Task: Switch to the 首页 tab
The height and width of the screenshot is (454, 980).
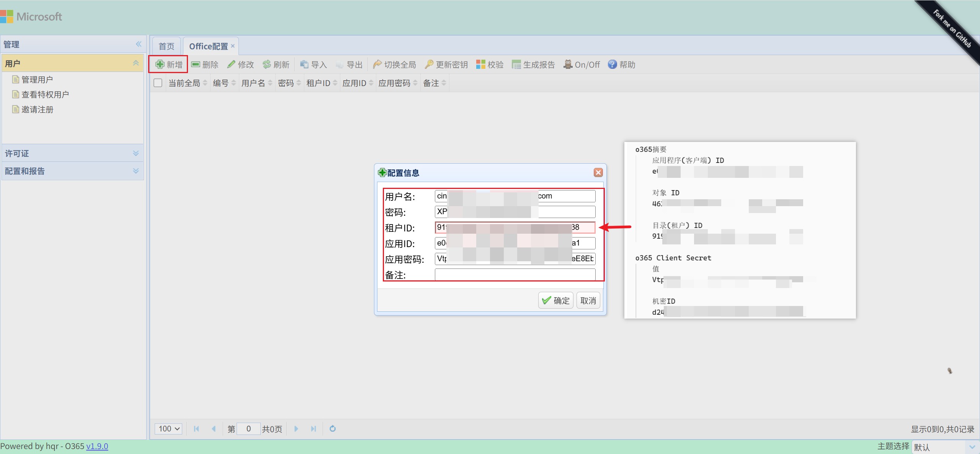Action: click(167, 46)
